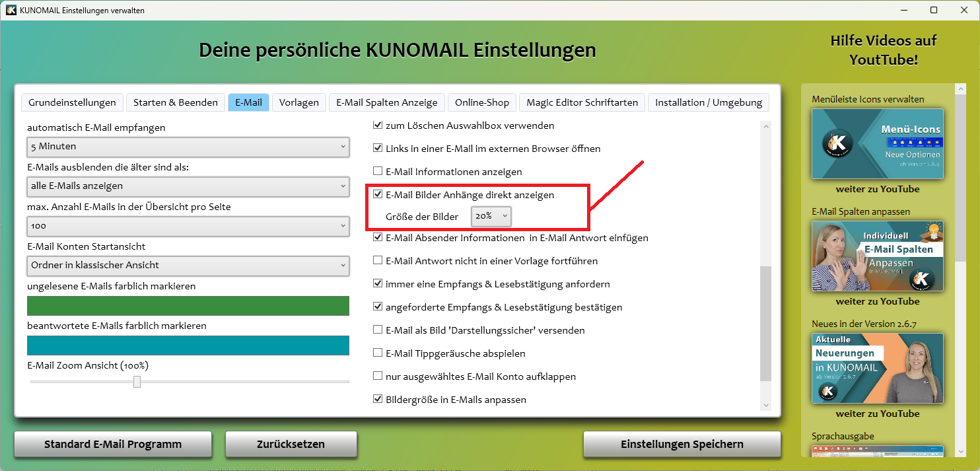Check nur ausgewähltes E-Mail Konto aufklappen
Image resolution: width=980 pixels, height=471 pixels.
378,377
